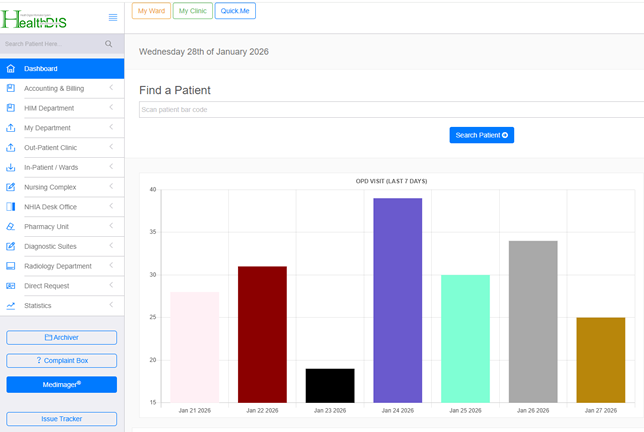Click the purple Jan 24 2026 bar
The height and width of the screenshot is (432, 644).
[x=397, y=300]
